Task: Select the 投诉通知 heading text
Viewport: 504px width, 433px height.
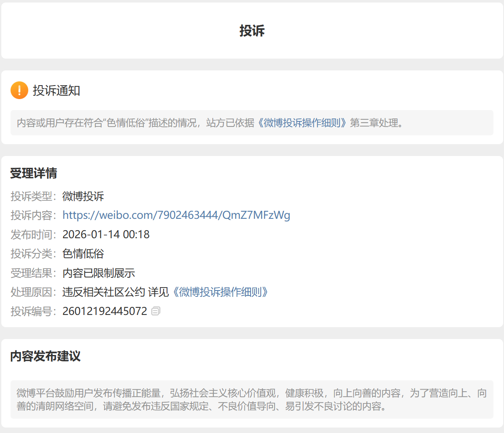Action: (x=57, y=90)
